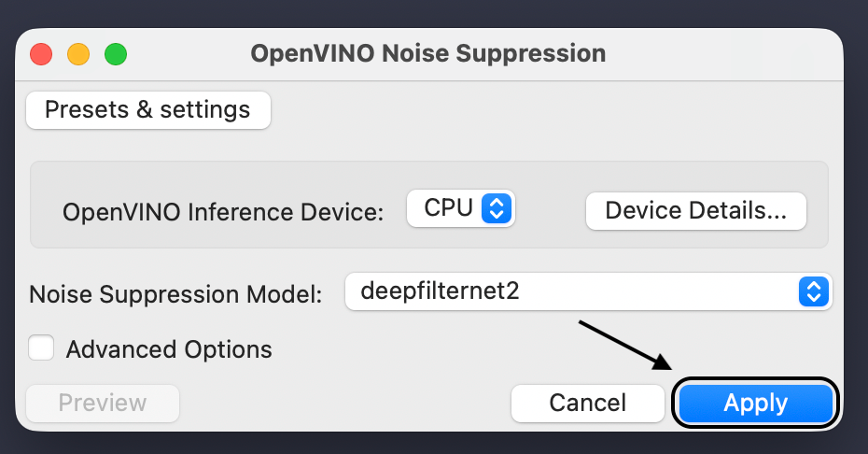The width and height of the screenshot is (868, 454).
Task: Click the Advanced Options label text
Action: coord(169,349)
